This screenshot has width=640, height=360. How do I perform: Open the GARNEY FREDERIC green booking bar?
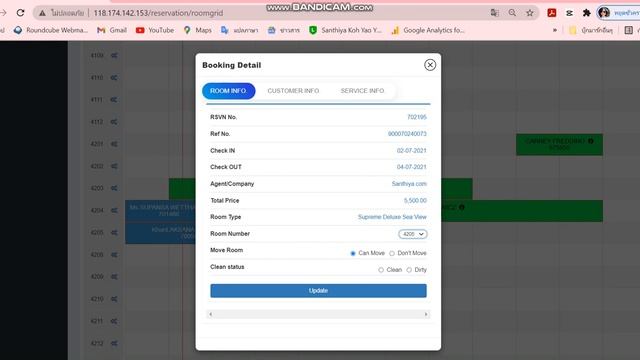[x=559, y=144]
